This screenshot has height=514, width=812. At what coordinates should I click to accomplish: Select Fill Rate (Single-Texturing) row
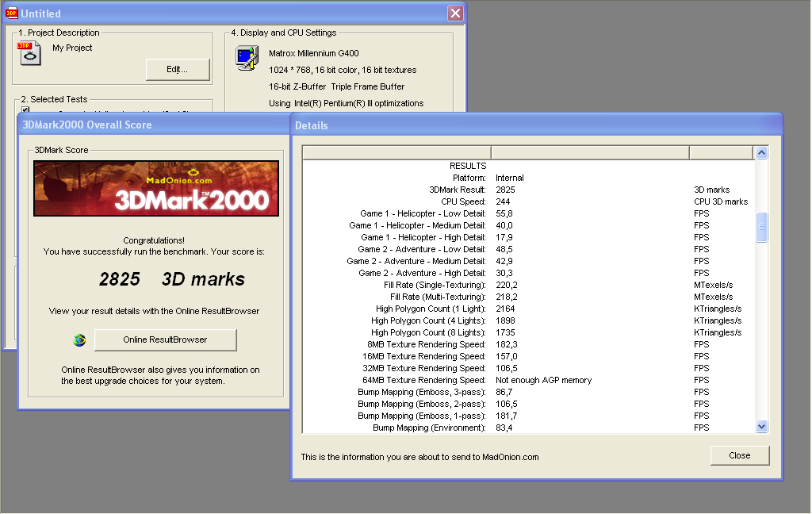pos(528,285)
